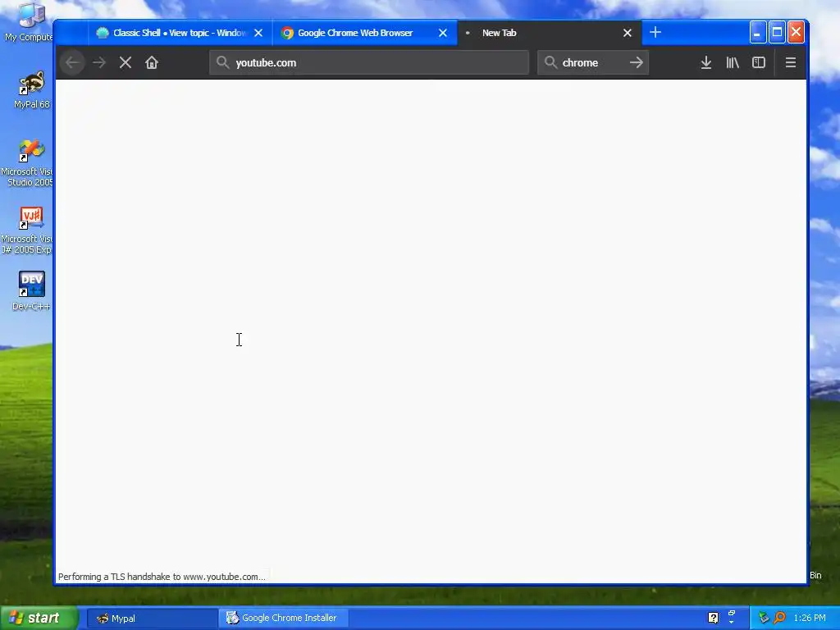Maximize the Mypal browser window
The image size is (840, 630).
tap(777, 33)
